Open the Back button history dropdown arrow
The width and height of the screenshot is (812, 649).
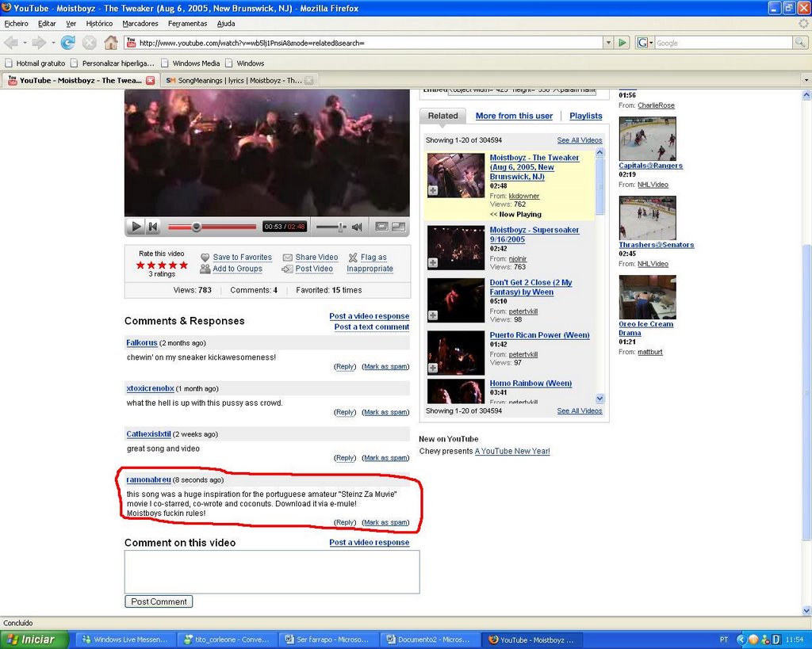(25, 43)
